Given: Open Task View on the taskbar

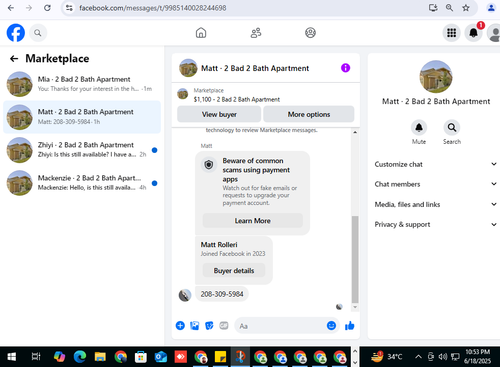Looking at the screenshot, I should click(x=36, y=357).
